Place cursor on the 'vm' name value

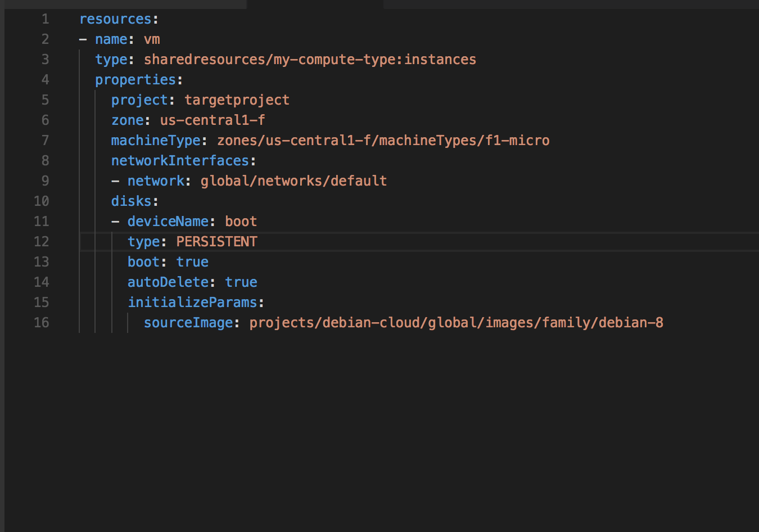pyautogui.click(x=152, y=39)
